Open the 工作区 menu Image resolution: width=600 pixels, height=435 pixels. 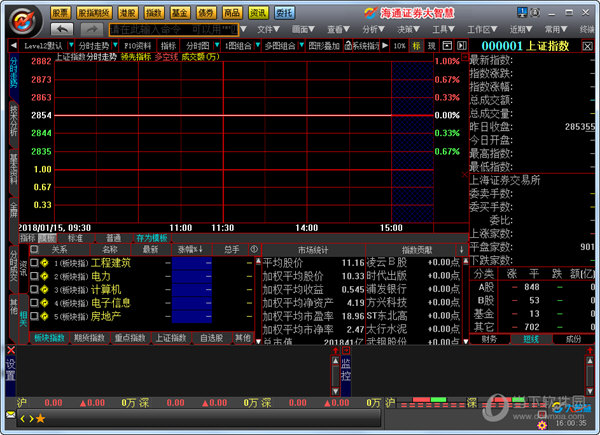(x=482, y=29)
